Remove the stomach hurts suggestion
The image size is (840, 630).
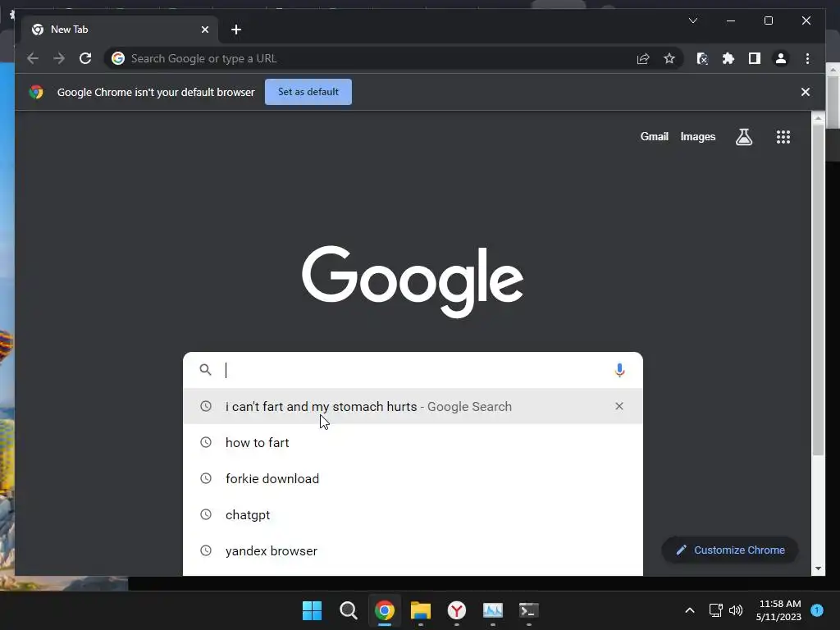tap(619, 406)
